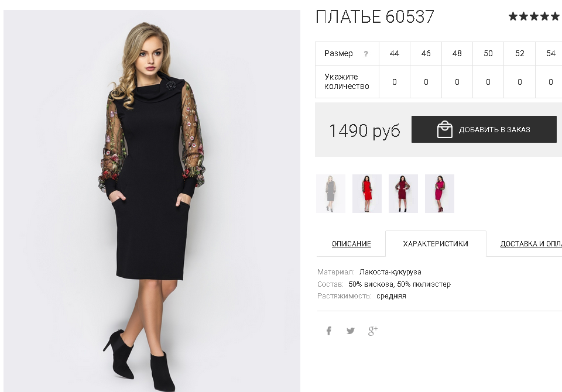This screenshot has width=562, height=392.
Task: Set quantity for size 46
Action: click(426, 82)
